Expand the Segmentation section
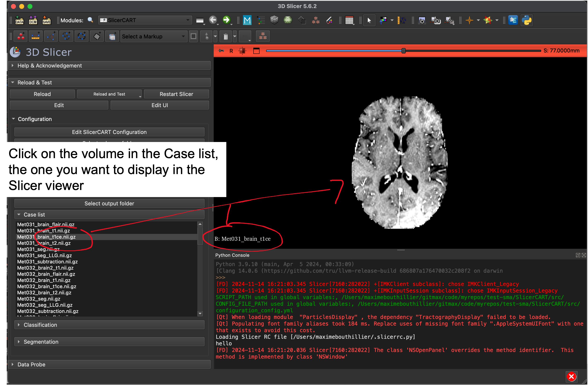 (x=109, y=342)
